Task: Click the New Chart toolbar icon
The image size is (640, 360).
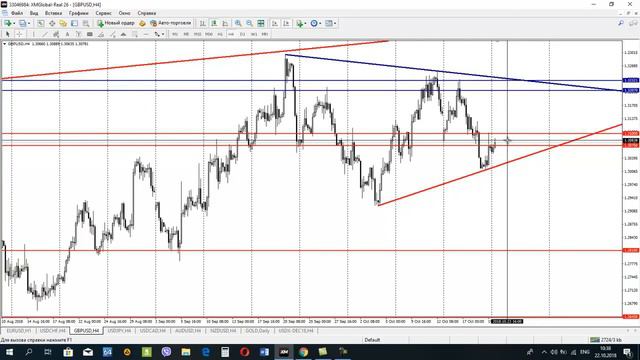Action: pos(7,23)
